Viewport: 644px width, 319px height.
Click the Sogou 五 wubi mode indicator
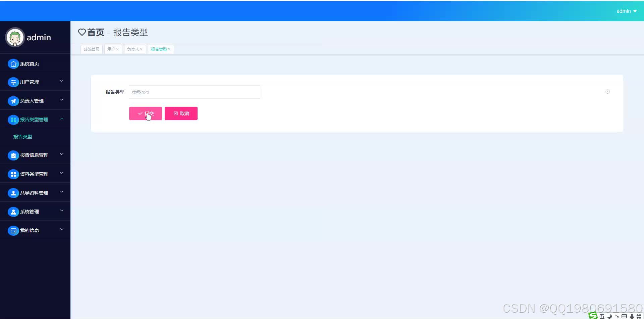(x=602, y=316)
